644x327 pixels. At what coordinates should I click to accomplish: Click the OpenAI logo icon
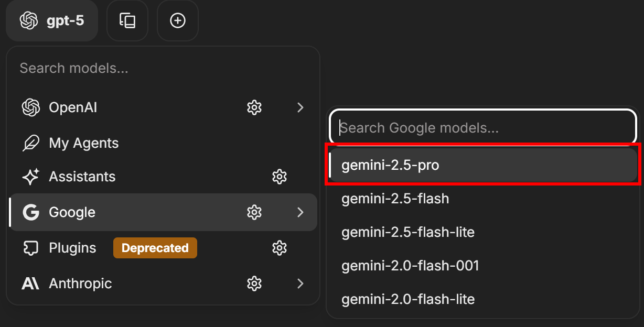tap(31, 107)
